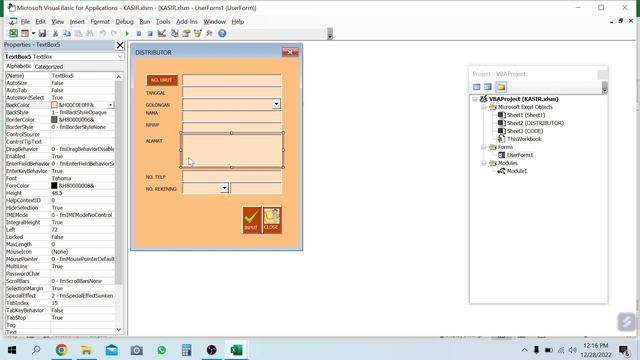Open the Properties Window toolbar icon
Screen dimensions: 640x360
186,33
